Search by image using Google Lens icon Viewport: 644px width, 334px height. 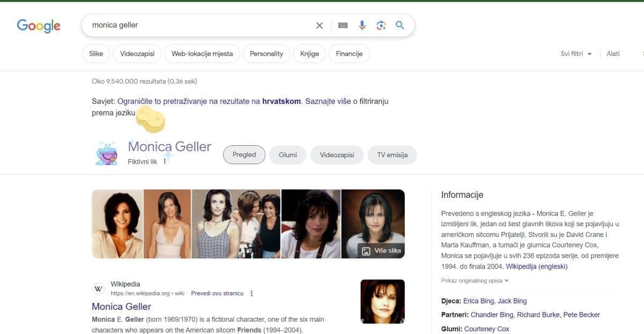[x=381, y=25]
